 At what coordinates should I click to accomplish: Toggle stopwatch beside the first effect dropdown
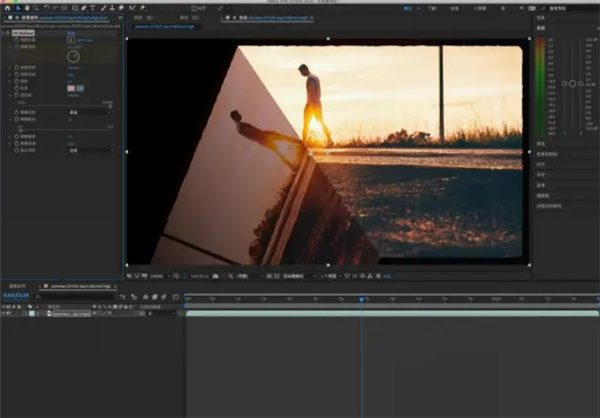pyautogui.click(x=16, y=112)
